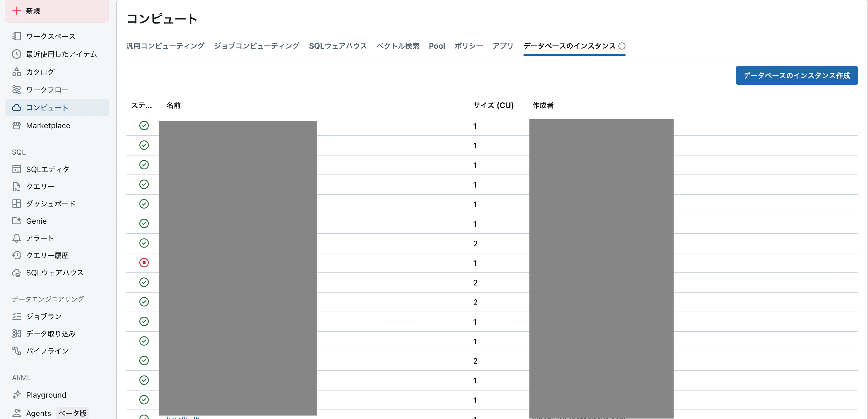
Task: Click the Playground sparkle icon
Action: tap(17, 394)
